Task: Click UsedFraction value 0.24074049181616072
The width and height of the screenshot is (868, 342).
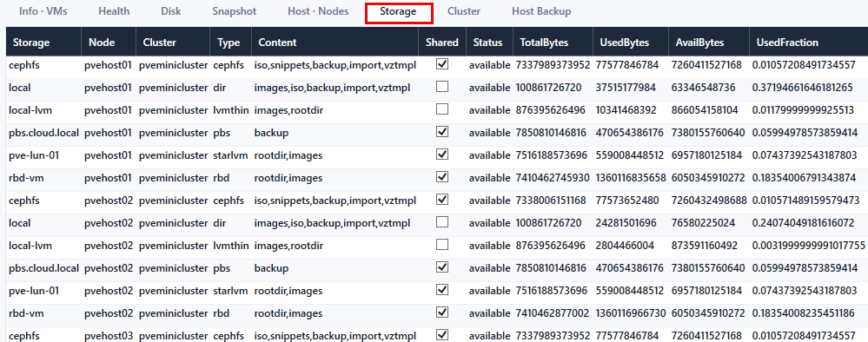Action: (x=803, y=222)
